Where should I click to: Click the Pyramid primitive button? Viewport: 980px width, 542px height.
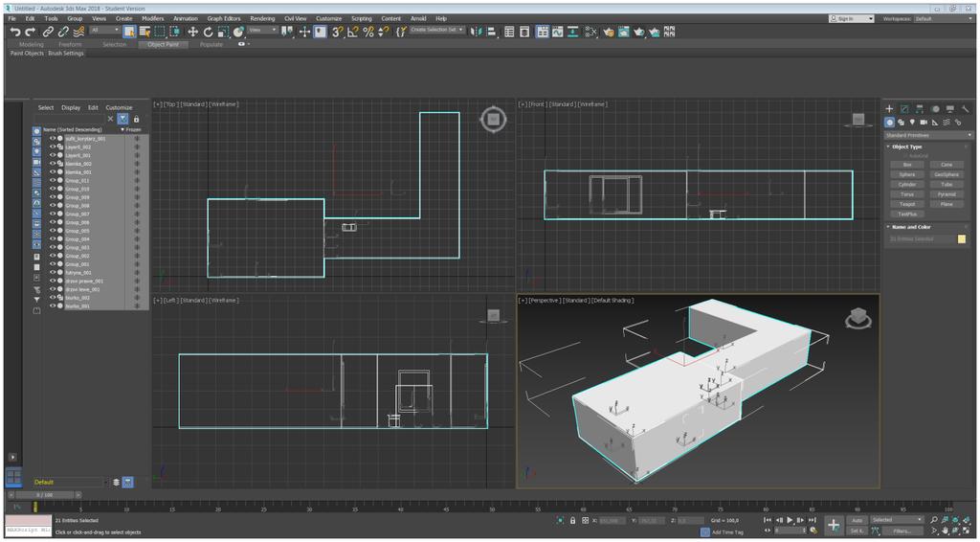[x=947, y=194]
